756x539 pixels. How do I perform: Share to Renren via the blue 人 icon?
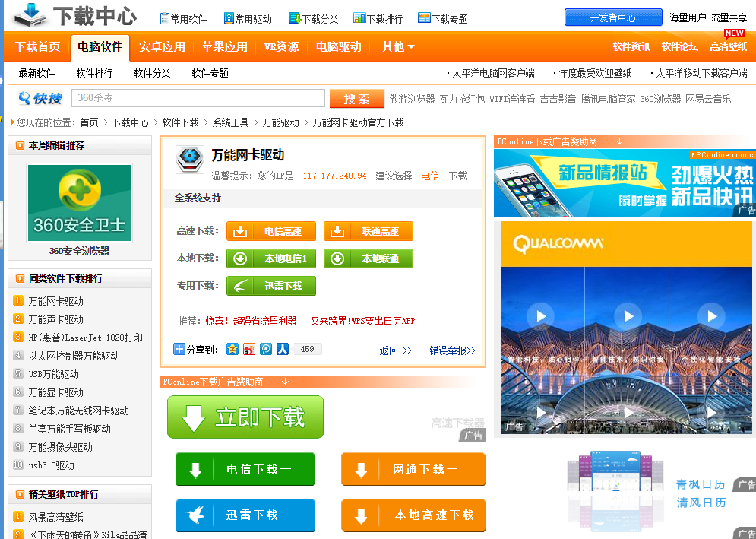[x=283, y=349]
